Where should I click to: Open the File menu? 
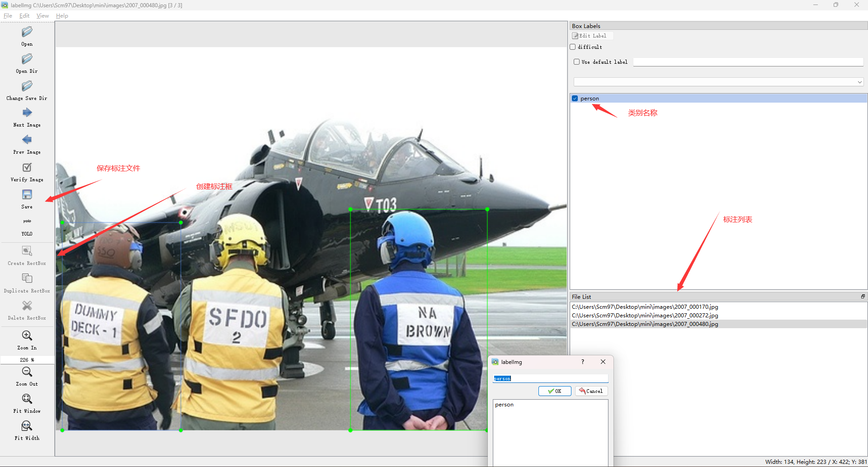(x=8, y=16)
